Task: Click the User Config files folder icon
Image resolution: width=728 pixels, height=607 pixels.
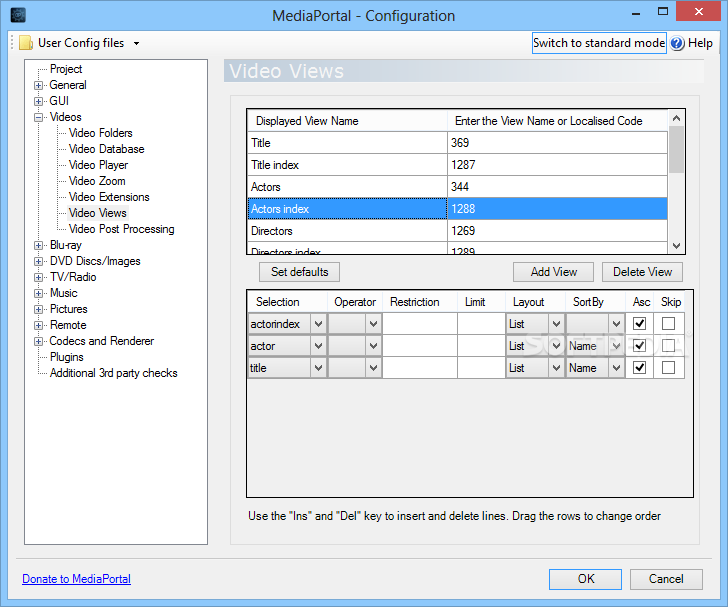Action: (x=26, y=43)
